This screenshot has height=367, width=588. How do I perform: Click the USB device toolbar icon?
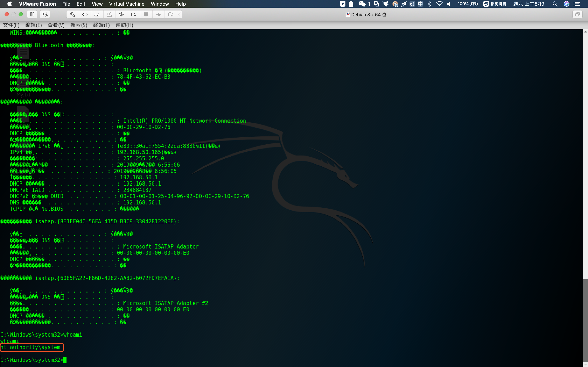[x=158, y=14]
